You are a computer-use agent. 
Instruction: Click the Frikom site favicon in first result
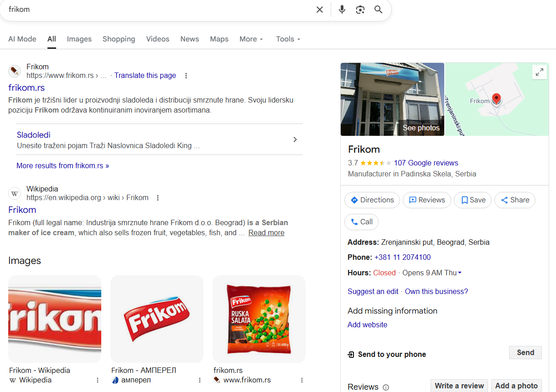point(15,71)
